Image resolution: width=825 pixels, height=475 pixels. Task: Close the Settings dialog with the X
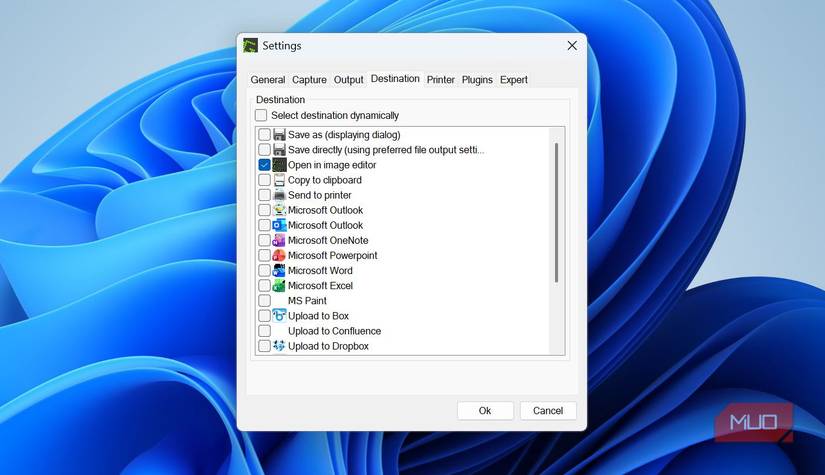[572, 46]
